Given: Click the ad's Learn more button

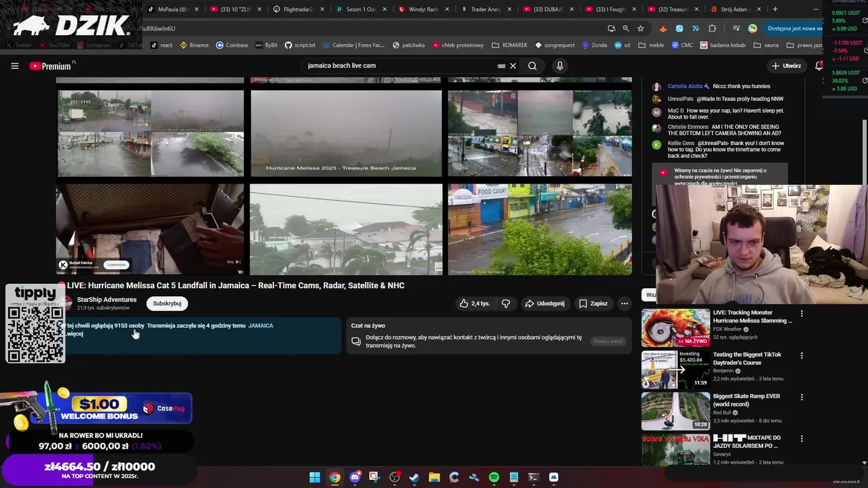Looking at the screenshot, I should (116, 265).
